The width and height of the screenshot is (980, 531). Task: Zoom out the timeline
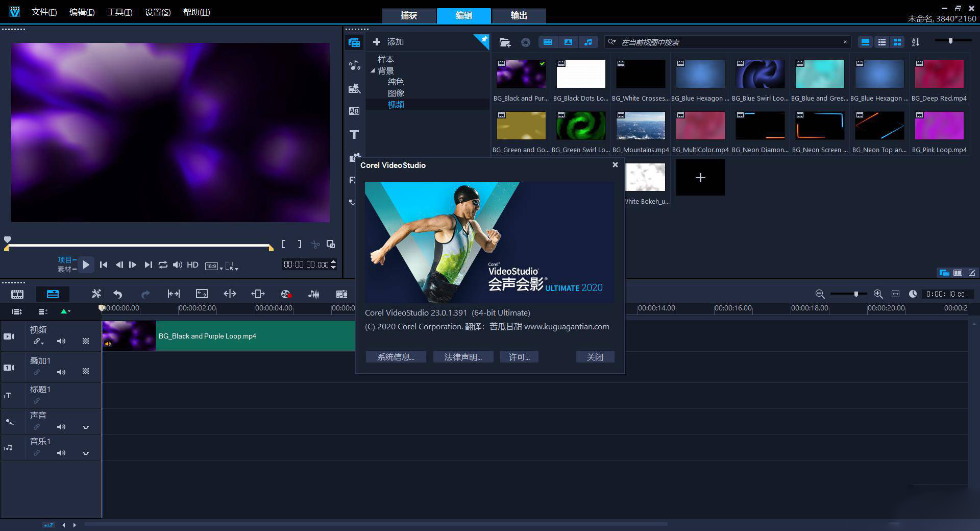[x=820, y=294]
